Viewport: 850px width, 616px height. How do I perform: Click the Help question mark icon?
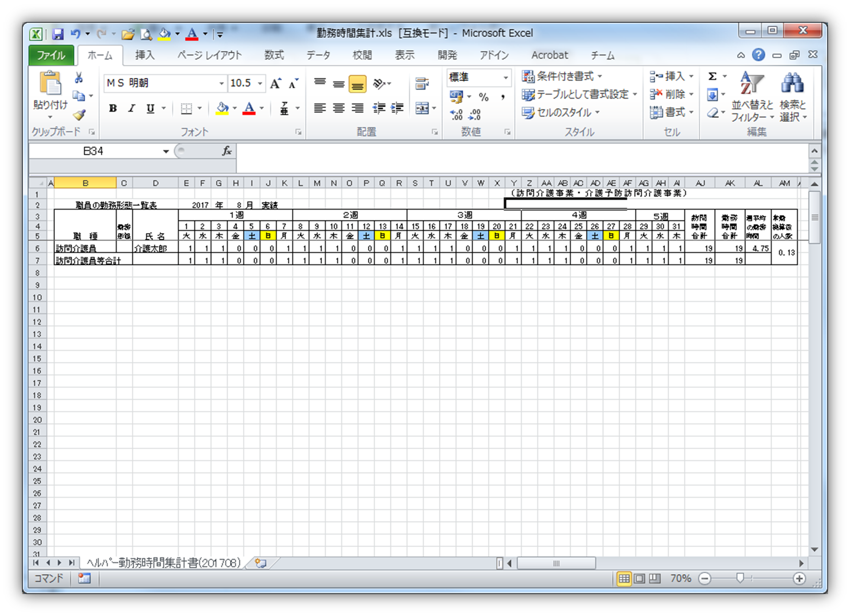coord(759,55)
